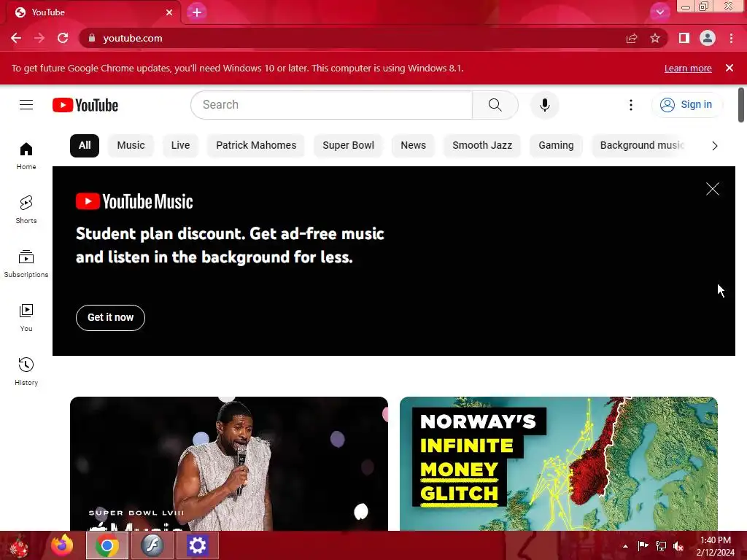Go to Home in sidebar
747x560 pixels.
pyautogui.click(x=26, y=156)
